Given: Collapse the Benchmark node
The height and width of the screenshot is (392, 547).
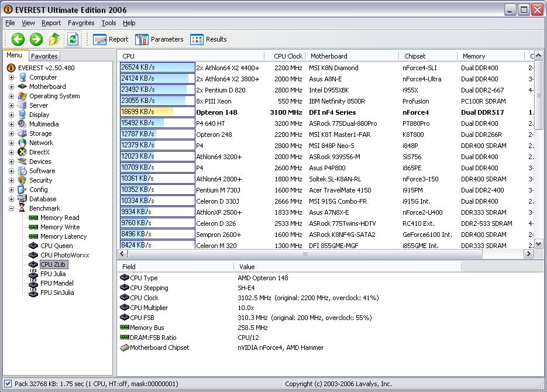Looking at the screenshot, I should [12, 208].
